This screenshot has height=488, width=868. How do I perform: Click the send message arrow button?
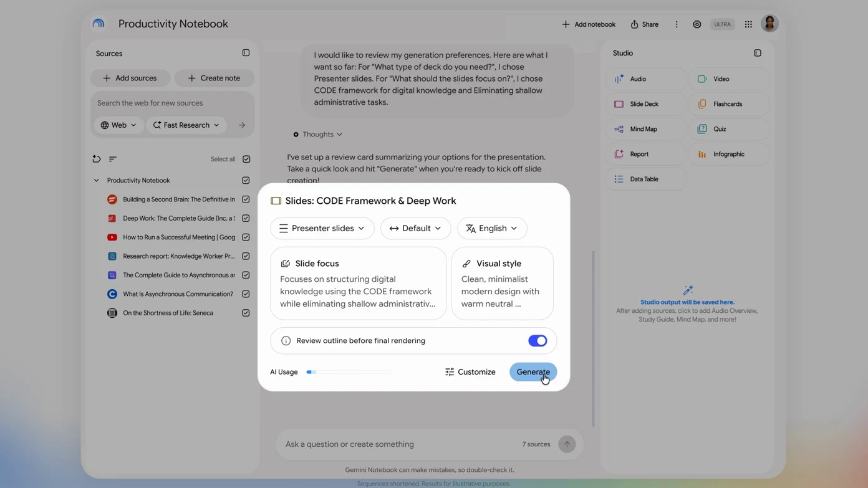pyautogui.click(x=567, y=444)
